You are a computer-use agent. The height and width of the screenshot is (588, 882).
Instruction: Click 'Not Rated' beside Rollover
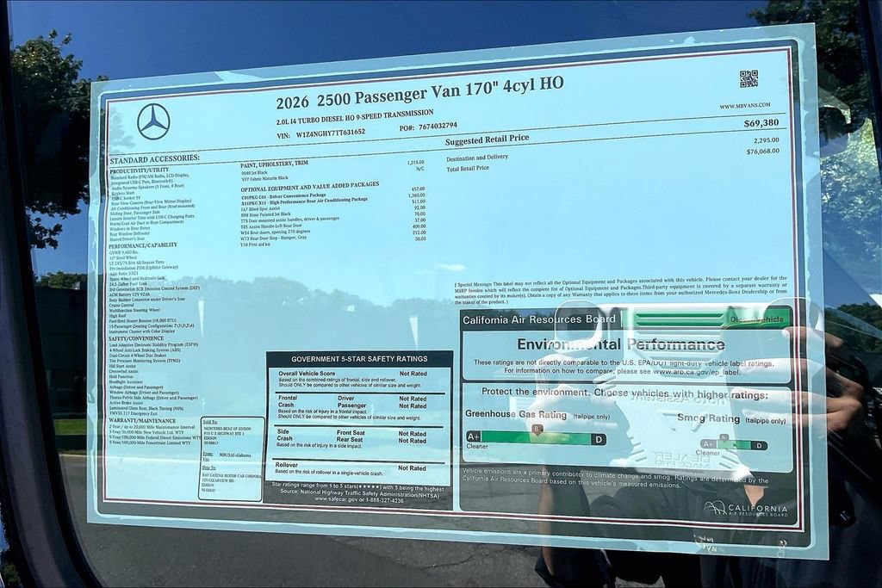[x=412, y=467]
